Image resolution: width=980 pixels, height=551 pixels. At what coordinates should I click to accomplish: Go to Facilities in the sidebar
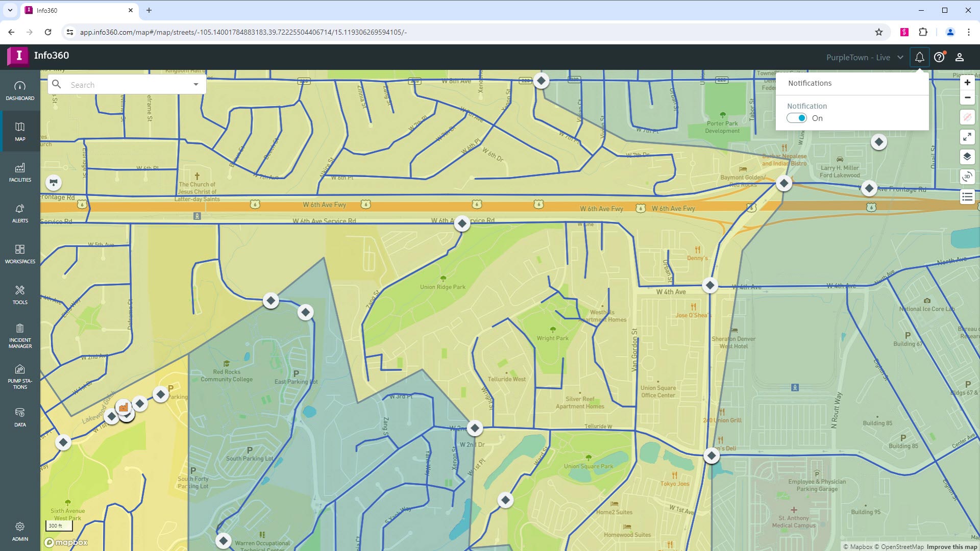20,172
